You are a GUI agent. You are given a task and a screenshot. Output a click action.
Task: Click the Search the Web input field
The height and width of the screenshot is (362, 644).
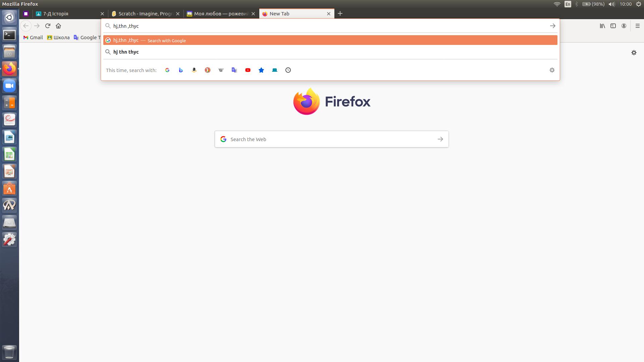tap(332, 139)
